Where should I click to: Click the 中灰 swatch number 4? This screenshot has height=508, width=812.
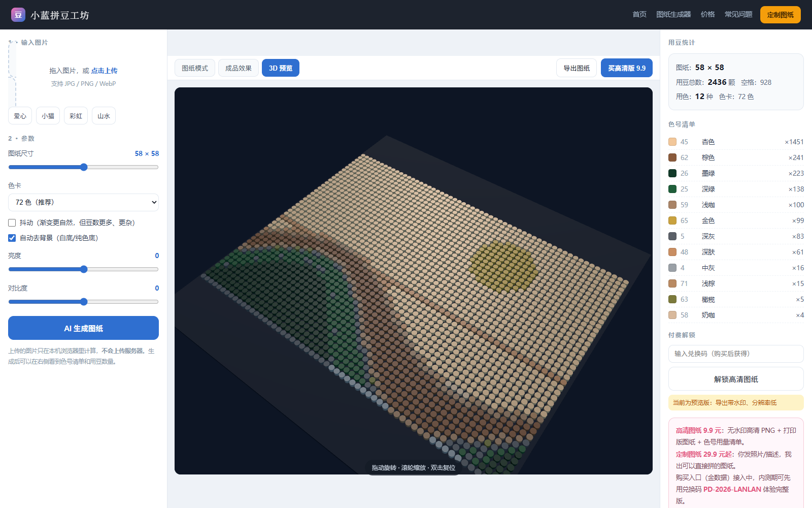click(672, 268)
